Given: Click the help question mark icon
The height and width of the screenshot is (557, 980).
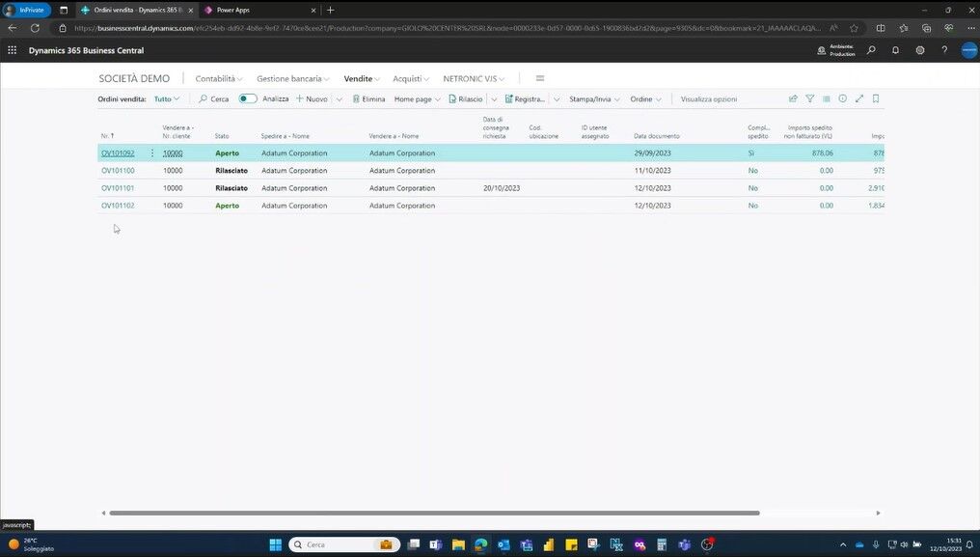Looking at the screenshot, I should click(x=944, y=50).
